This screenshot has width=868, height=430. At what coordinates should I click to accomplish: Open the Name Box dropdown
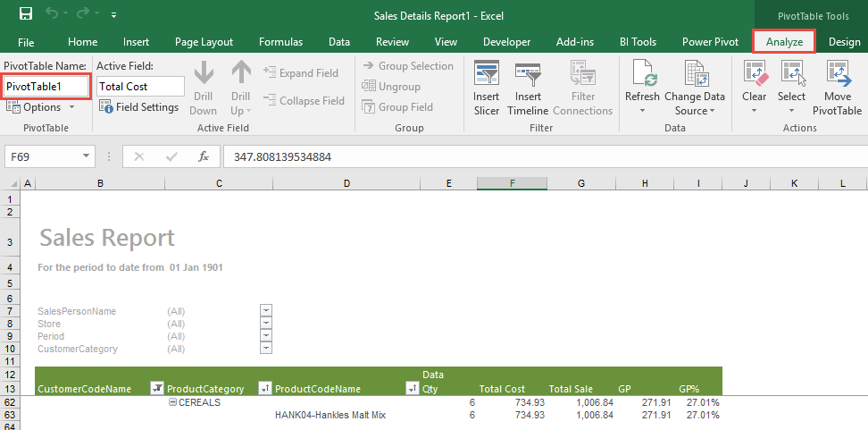pos(86,156)
